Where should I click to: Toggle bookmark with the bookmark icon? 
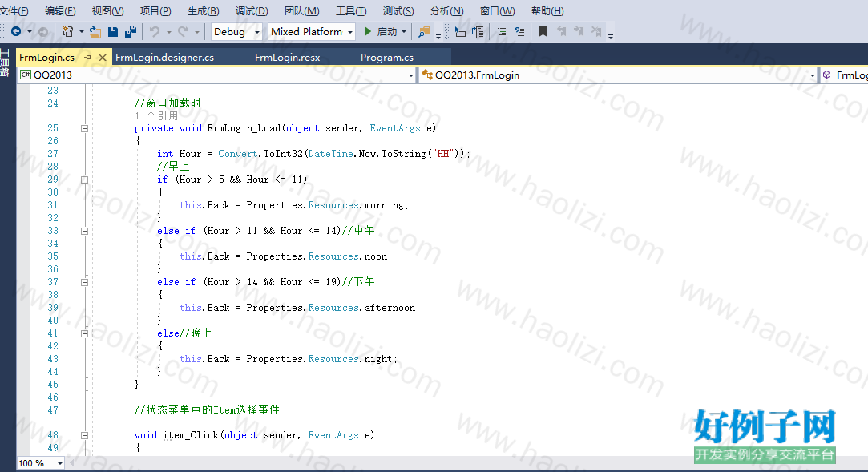543,31
